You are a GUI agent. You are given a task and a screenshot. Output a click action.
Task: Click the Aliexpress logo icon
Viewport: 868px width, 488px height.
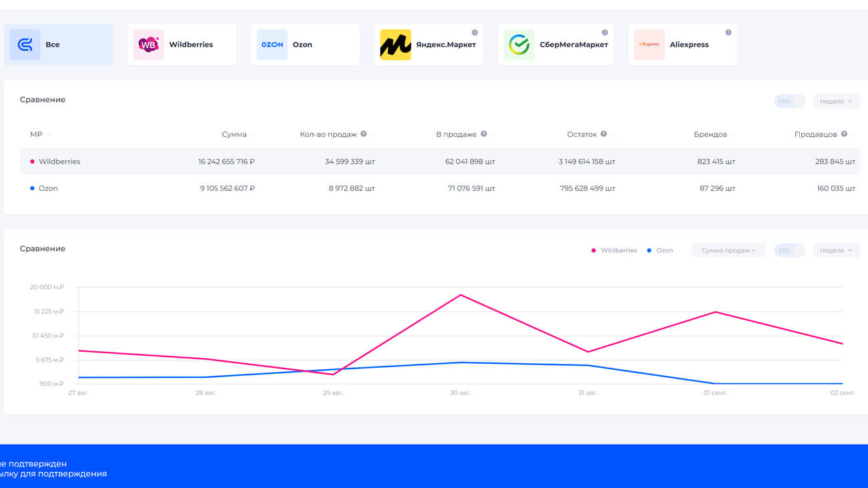coord(649,45)
